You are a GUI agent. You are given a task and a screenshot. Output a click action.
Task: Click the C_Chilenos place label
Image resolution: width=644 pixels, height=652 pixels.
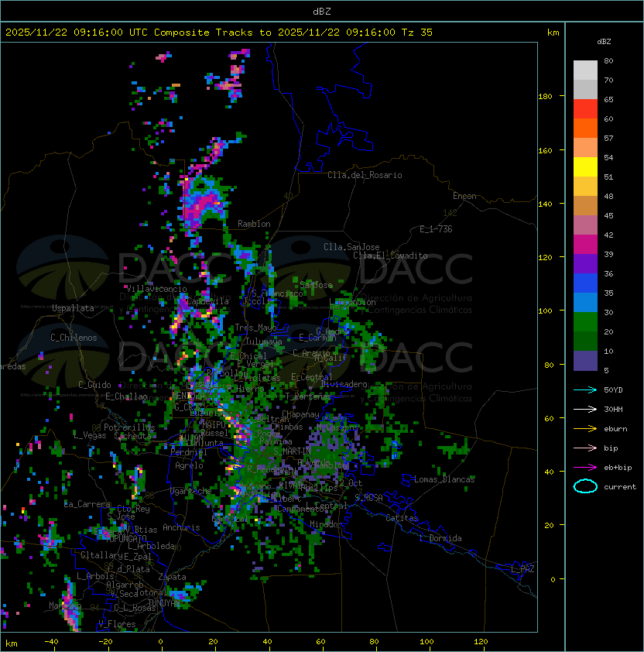(x=74, y=338)
